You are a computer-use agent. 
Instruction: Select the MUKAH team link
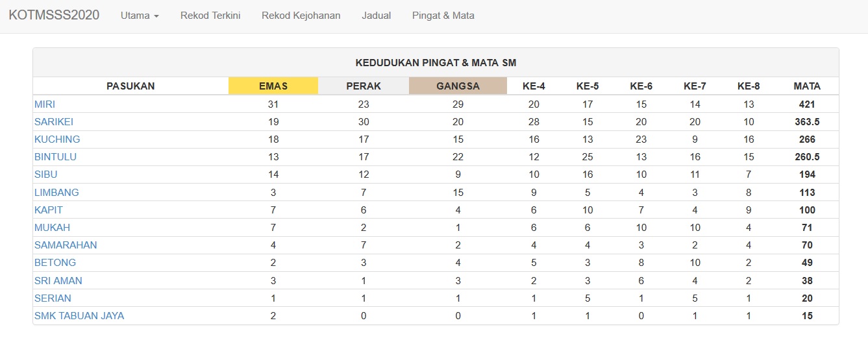coord(52,227)
